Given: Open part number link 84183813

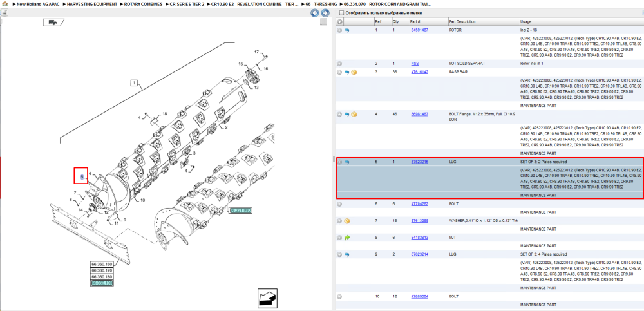Looking at the screenshot, I should click(419, 238).
